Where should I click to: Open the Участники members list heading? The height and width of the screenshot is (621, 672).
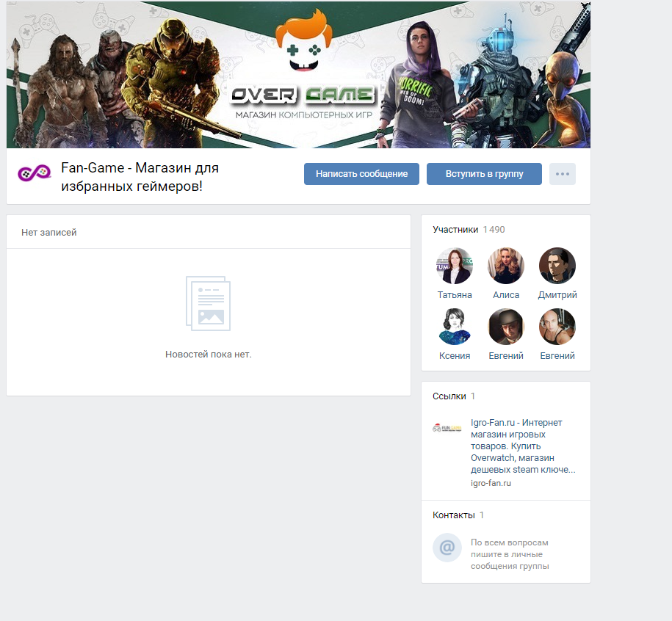click(455, 230)
